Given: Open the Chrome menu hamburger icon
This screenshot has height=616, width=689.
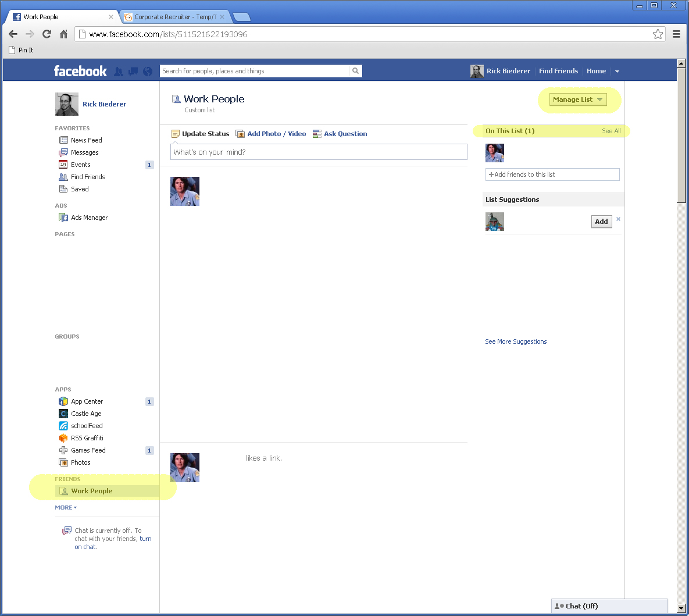Looking at the screenshot, I should click(x=676, y=34).
